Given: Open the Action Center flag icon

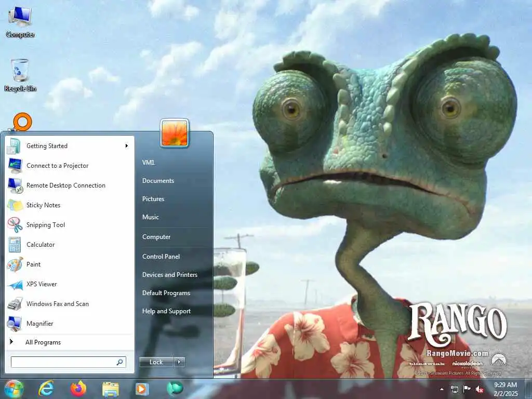Looking at the screenshot, I should [467, 389].
